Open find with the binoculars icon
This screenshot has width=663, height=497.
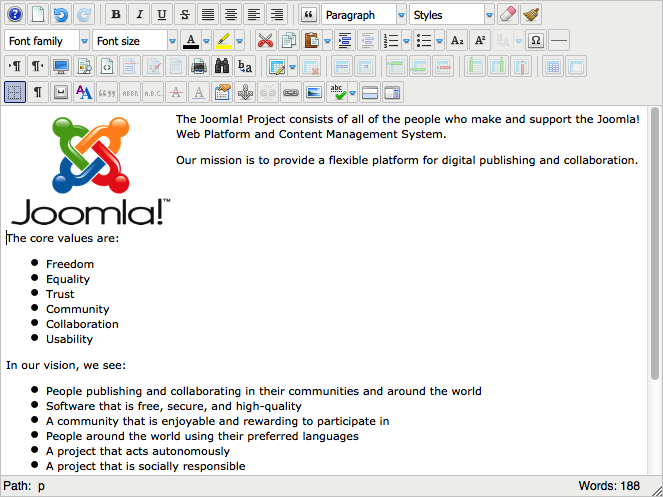point(222,67)
